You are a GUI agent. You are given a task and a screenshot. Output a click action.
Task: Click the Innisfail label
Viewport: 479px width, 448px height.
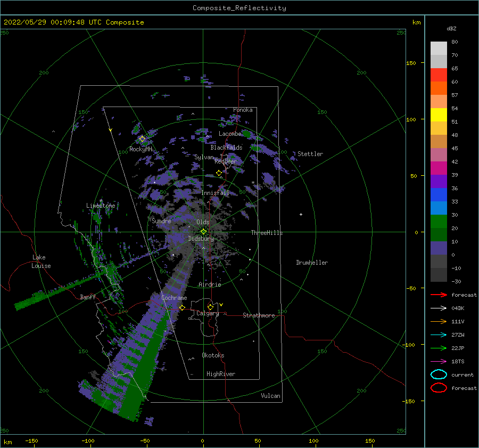coord(215,193)
